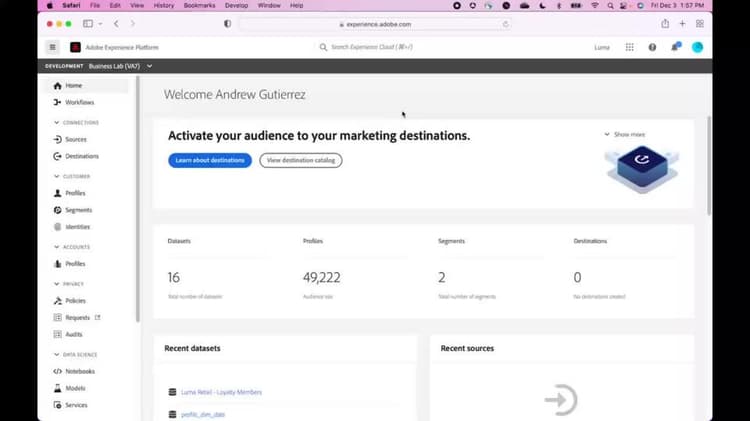The image size is (750, 421).
Task: Click the Wi-Fi status icon
Action: pyautogui.click(x=595, y=5)
